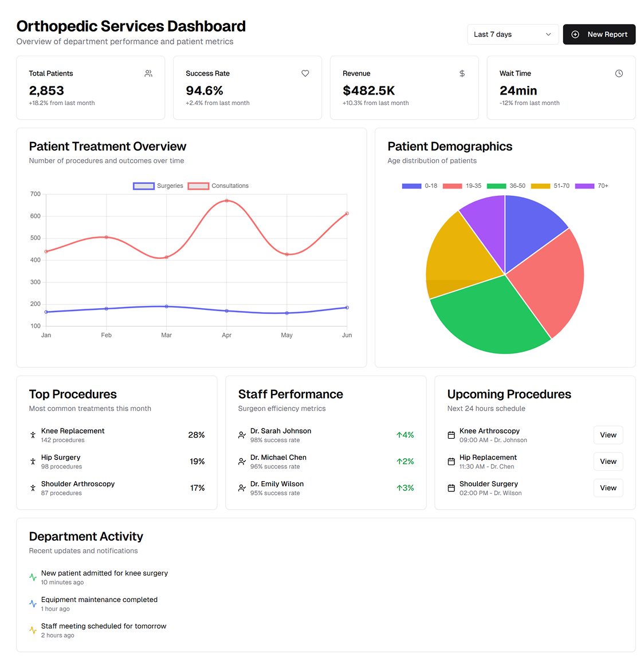644x669 pixels.
Task: Click the patients icon in Total Patients card
Action: (148, 73)
